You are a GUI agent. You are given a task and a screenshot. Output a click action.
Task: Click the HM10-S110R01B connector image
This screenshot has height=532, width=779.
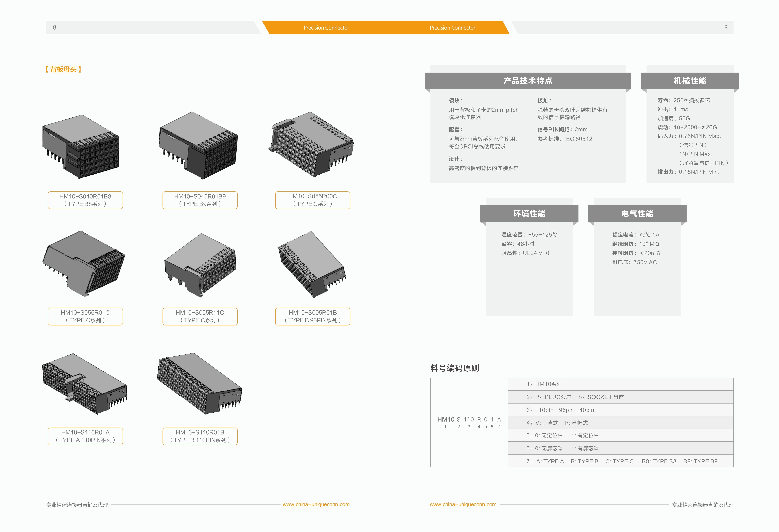199,384
